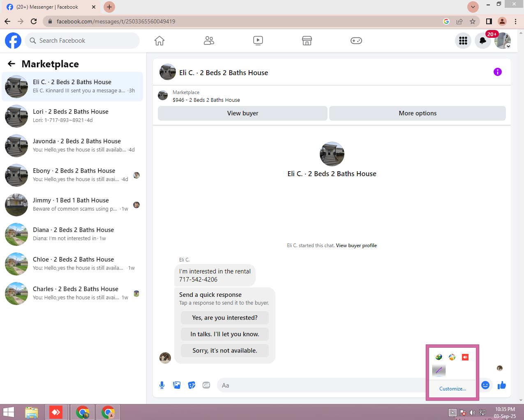Open the account profile picture menu

point(503,41)
